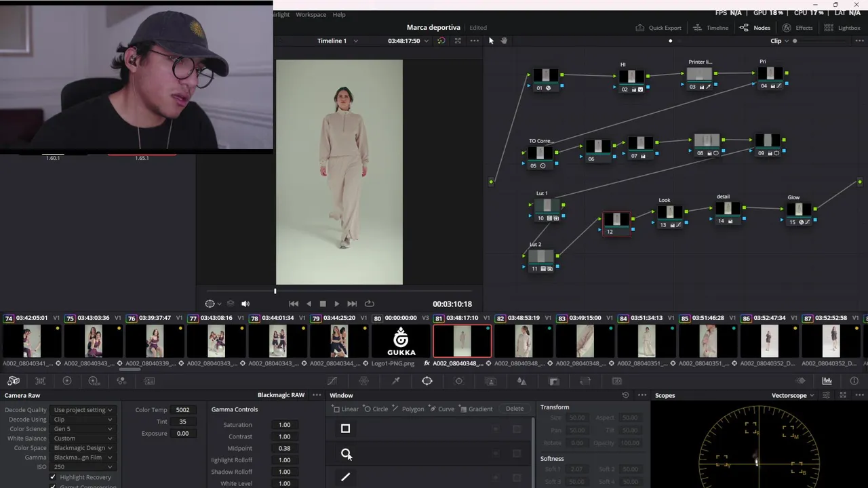Add a Circle window
The image size is (868, 488).
coord(376,409)
